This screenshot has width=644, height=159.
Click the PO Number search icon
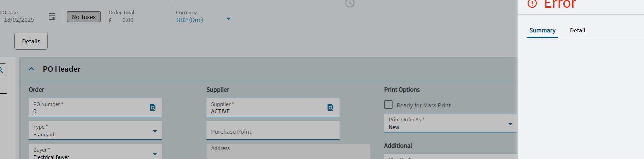[153, 107]
